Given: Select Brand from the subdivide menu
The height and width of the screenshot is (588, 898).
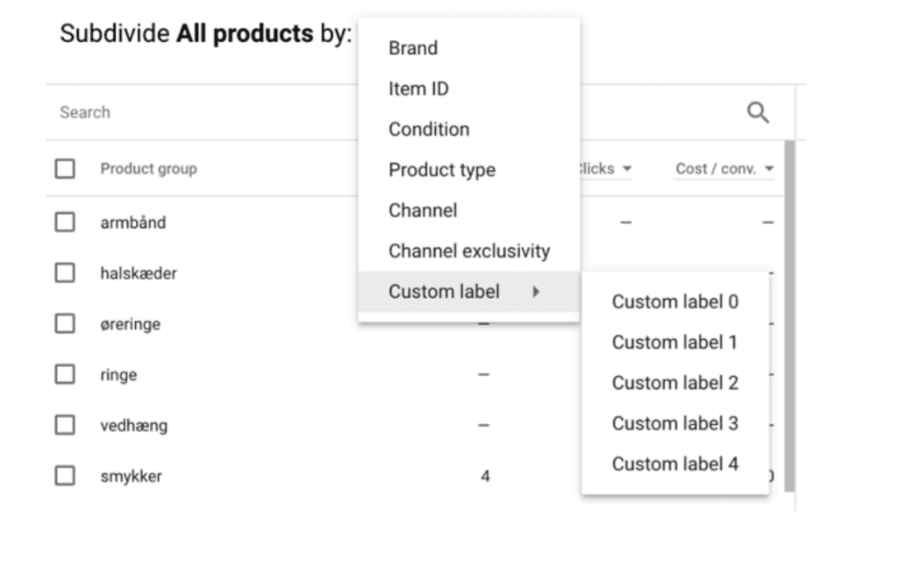Looking at the screenshot, I should pos(412,48).
